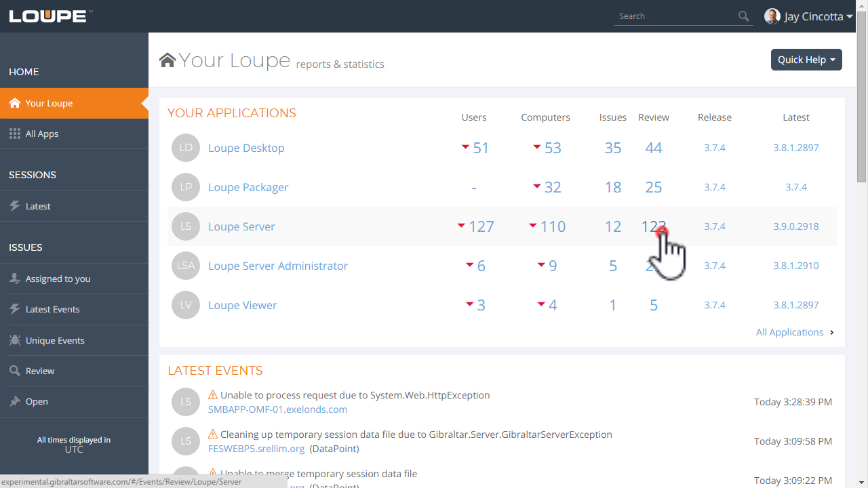Open the Jay Cincotta user menu
The image size is (868, 488).
pyautogui.click(x=809, y=16)
